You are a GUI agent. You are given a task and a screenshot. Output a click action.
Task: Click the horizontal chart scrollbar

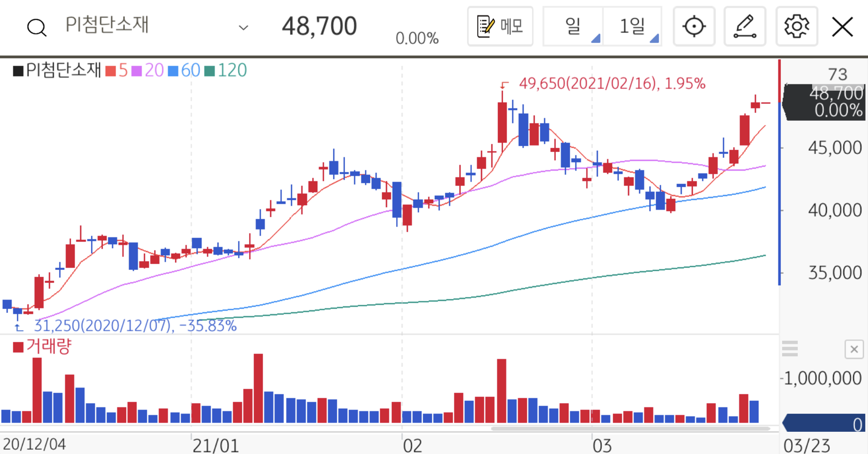coord(630,429)
